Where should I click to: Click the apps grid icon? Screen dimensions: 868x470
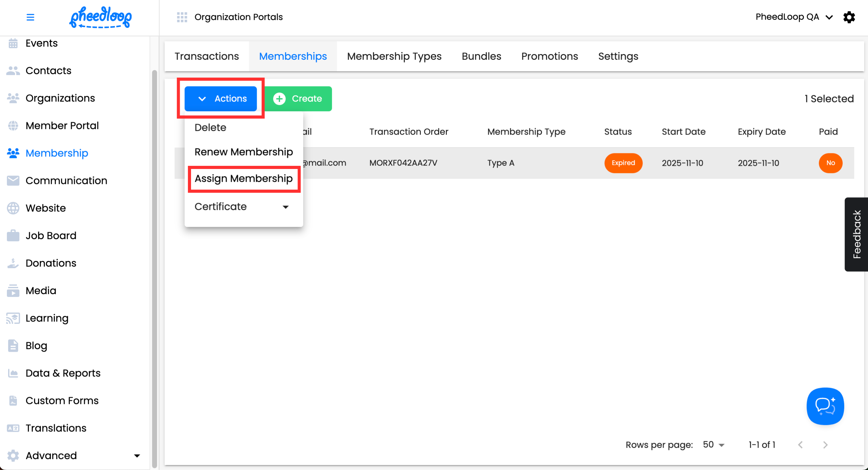[182, 17]
